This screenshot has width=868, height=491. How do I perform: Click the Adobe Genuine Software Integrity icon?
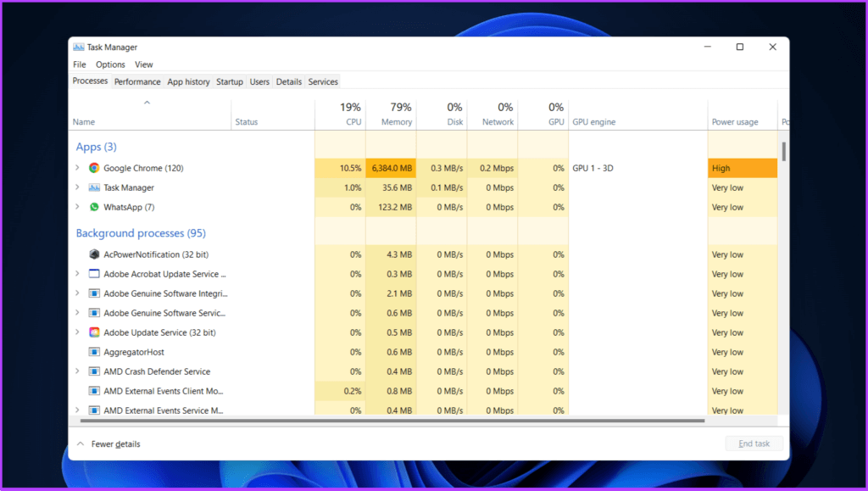94,293
